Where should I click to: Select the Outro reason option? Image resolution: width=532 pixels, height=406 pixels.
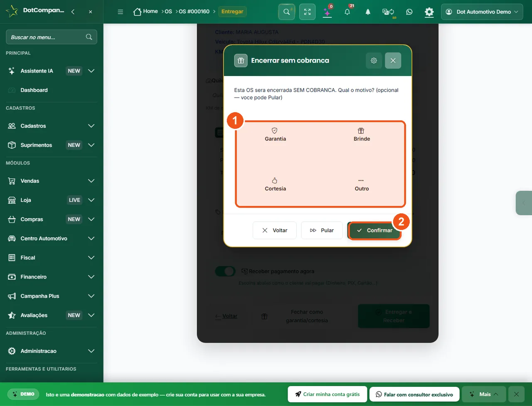[x=362, y=185]
